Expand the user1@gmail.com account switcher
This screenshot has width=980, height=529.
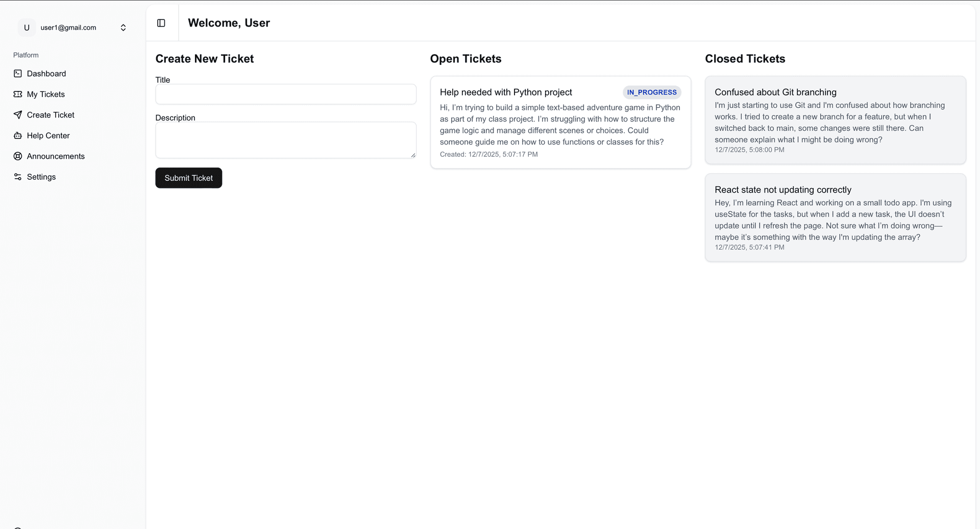(68, 28)
